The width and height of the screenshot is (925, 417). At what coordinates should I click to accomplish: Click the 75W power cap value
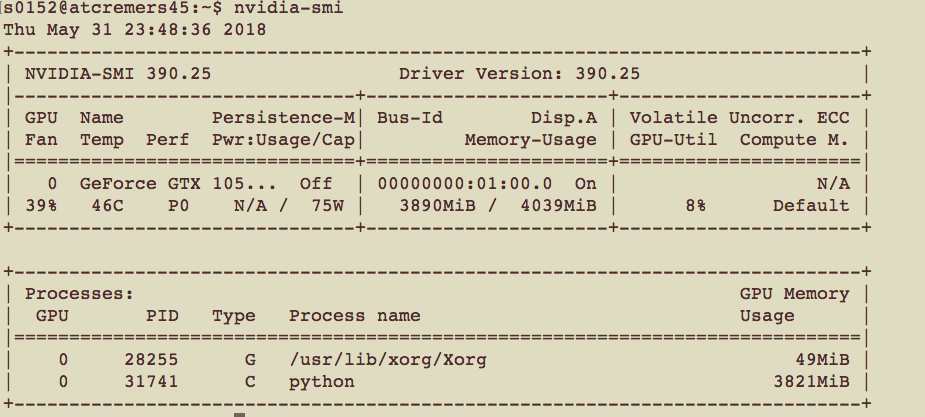[327, 206]
